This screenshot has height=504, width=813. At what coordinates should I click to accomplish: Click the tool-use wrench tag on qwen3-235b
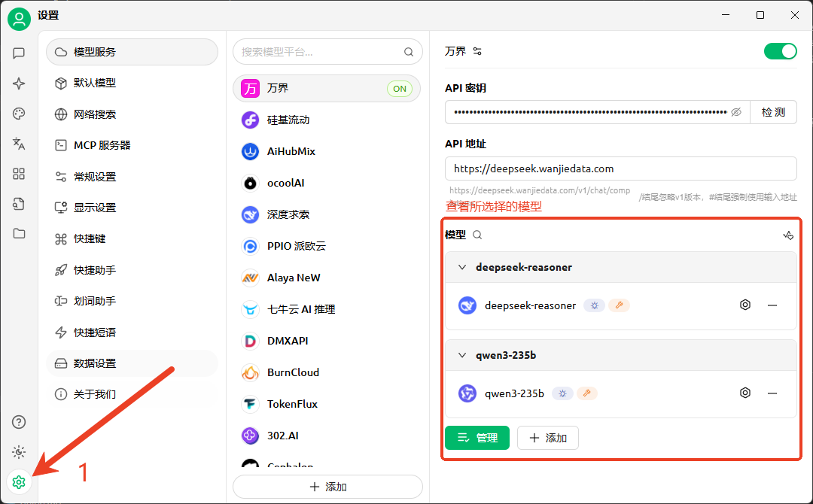587,393
